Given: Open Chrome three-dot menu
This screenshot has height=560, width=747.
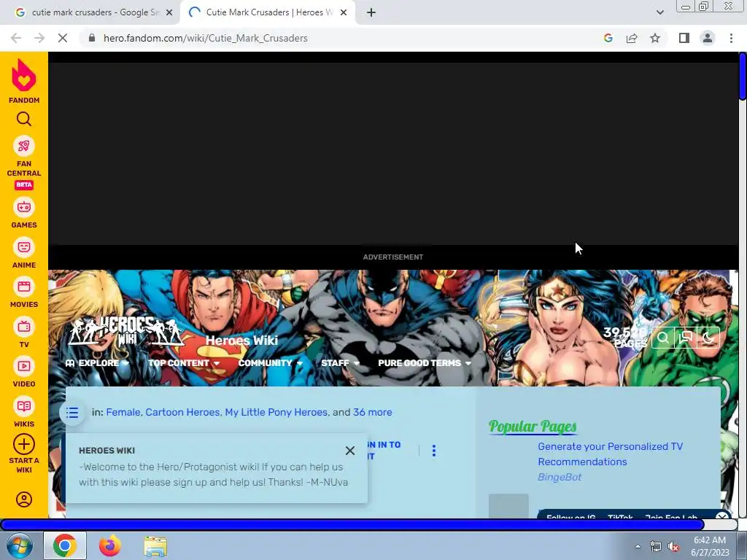Looking at the screenshot, I should (731, 38).
